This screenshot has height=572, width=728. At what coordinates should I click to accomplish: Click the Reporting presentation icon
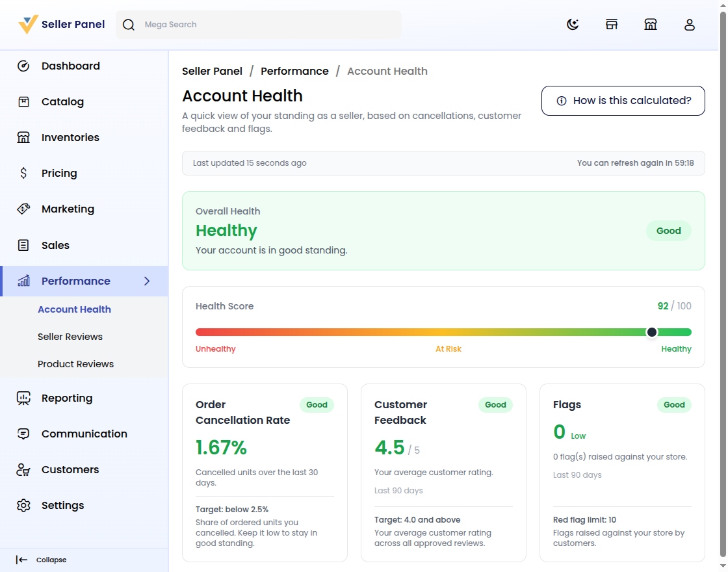click(x=23, y=398)
